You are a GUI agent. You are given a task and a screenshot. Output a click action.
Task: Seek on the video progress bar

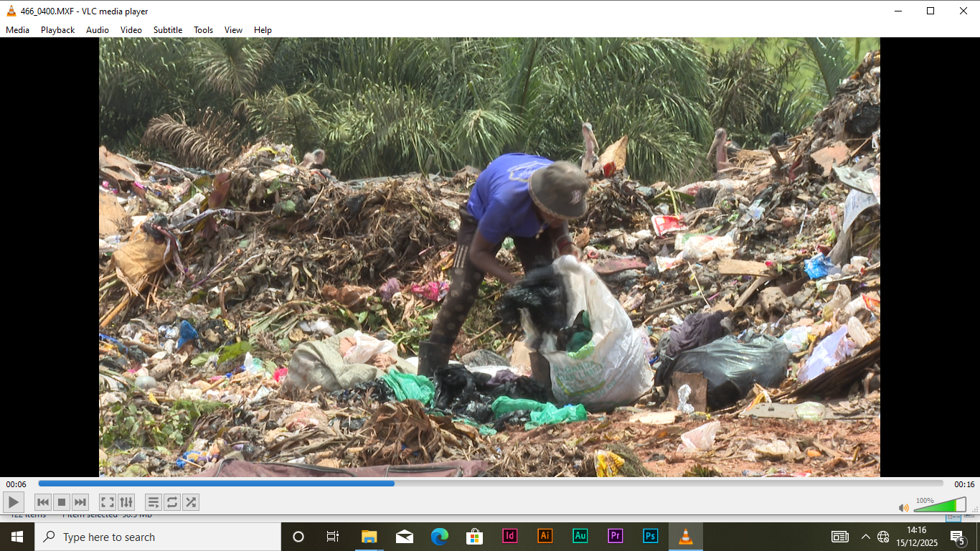491,484
